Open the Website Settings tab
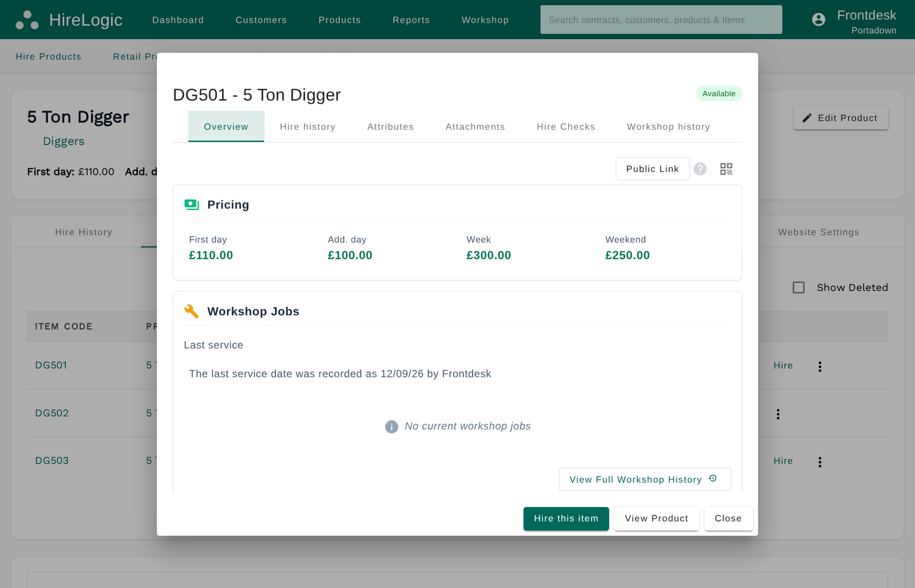This screenshot has width=915, height=588. 818,232
